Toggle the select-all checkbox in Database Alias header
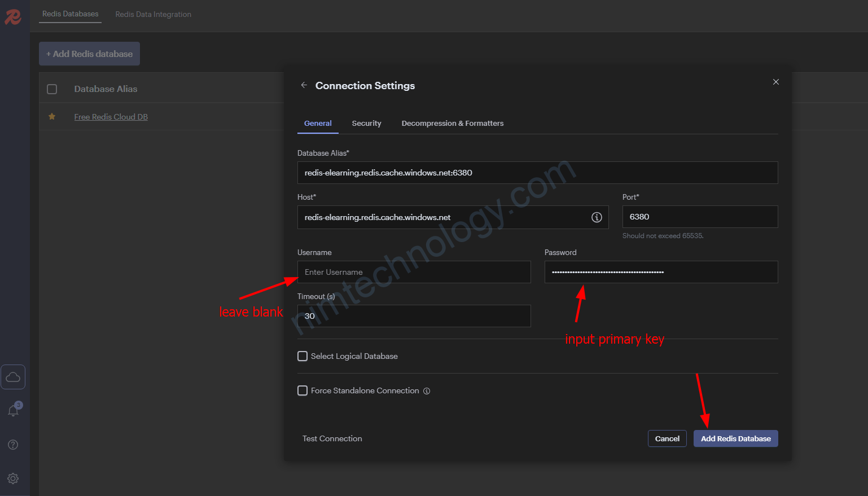This screenshot has width=868, height=496. 52,89
